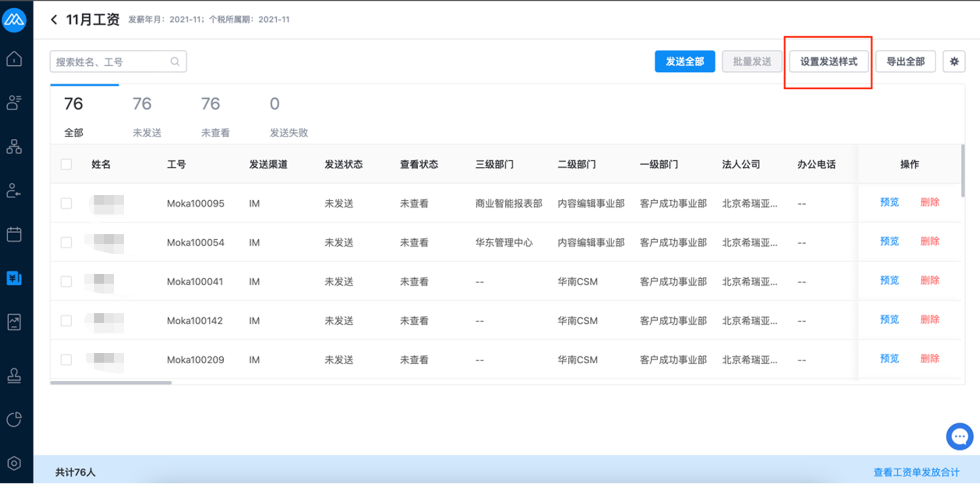Viewport: 980px width, 485px height.
Task: Open the employee list sidebar icon
Action: click(x=14, y=103)
